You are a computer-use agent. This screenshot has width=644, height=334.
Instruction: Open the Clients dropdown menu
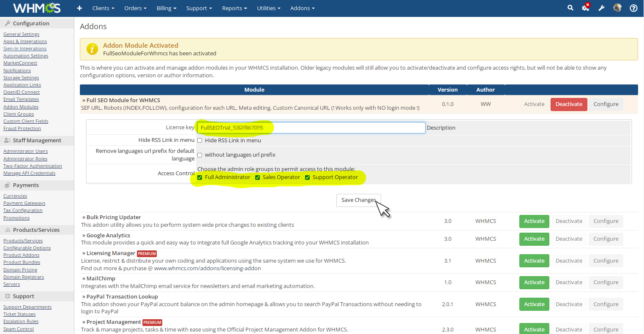coord(104,8)
